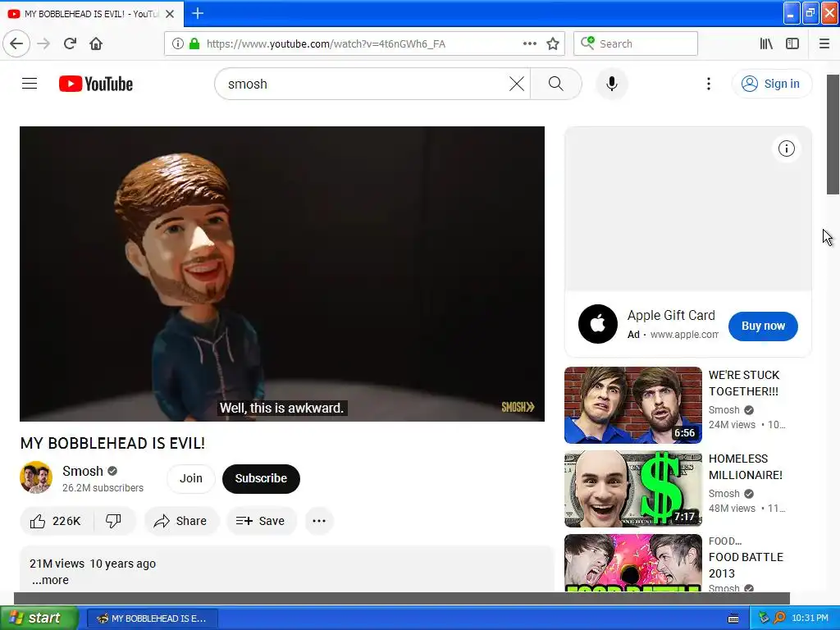Open a new tab with the plus button
This screenshot has height=630, width=840.
198,13
